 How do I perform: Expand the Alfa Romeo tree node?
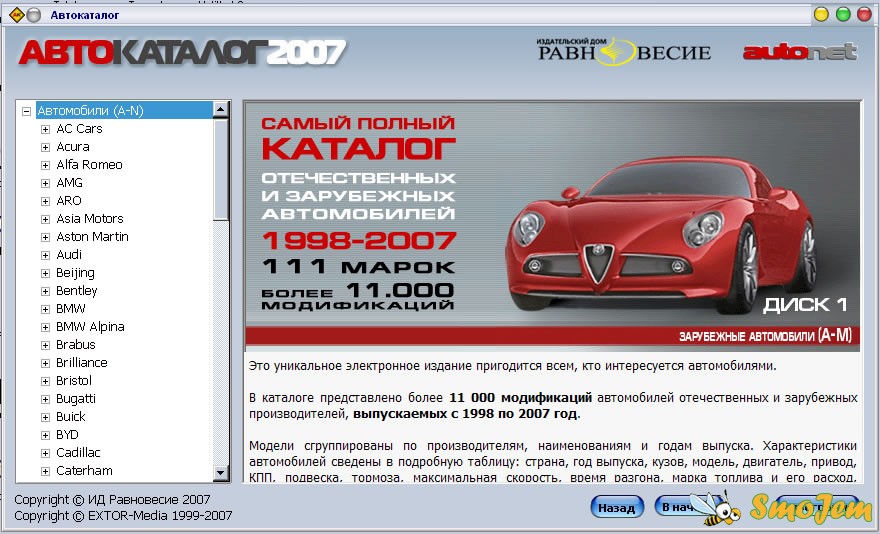pyautogui.click(x=45, y=165)
